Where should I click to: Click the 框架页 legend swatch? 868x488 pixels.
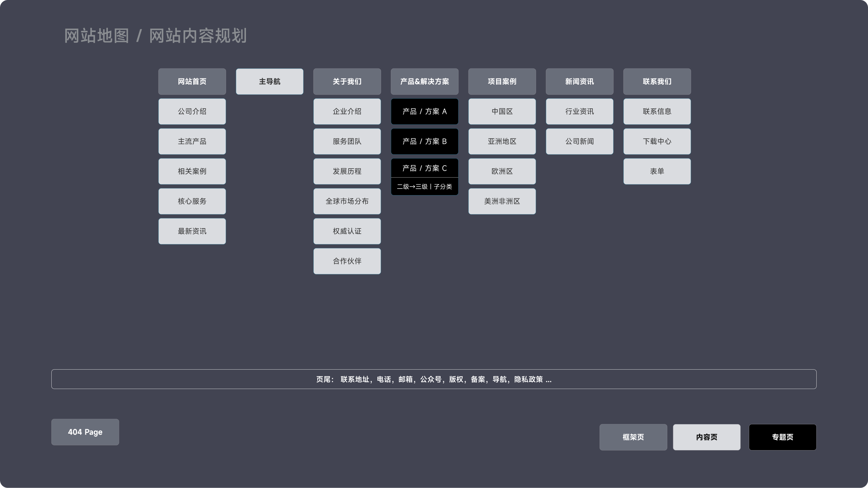pyautogui.click(x=633, y=437)
